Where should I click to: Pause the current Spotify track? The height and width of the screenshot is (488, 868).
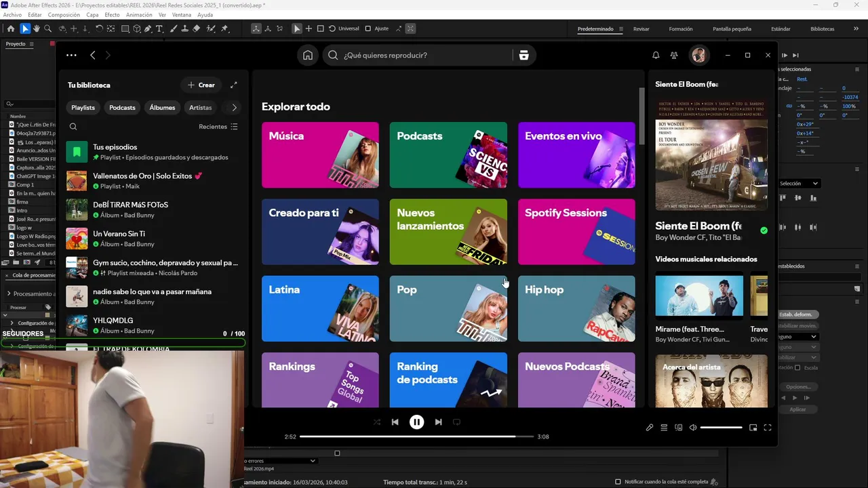(x=416, y=422)
